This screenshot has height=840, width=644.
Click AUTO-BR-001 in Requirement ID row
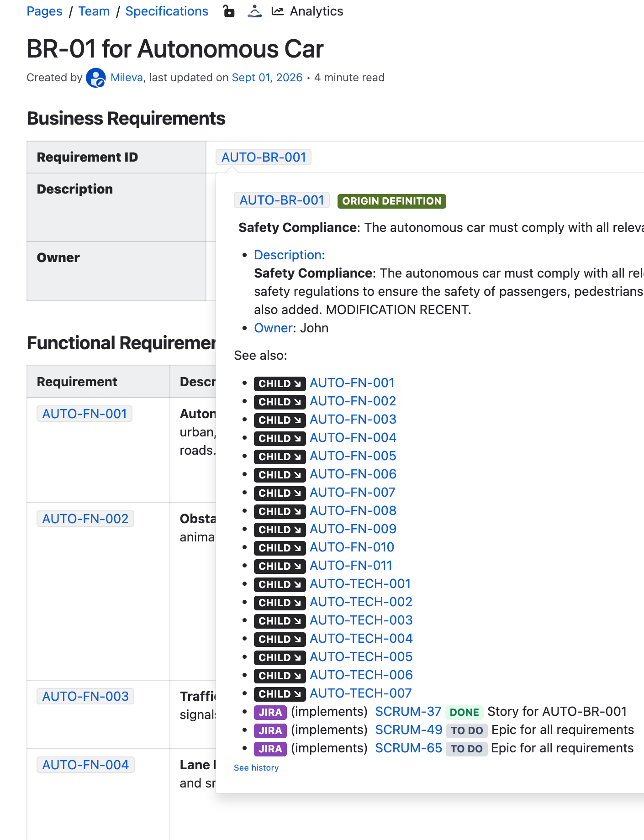click(x=264, y=157)
